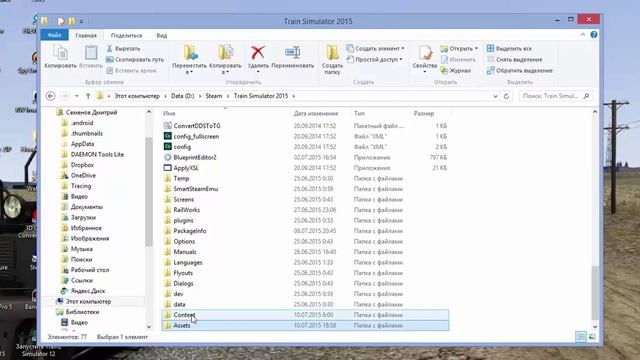Select the RailWorks folder
The height and width of the screenshot is (360, 640).
tap(187, 210)
